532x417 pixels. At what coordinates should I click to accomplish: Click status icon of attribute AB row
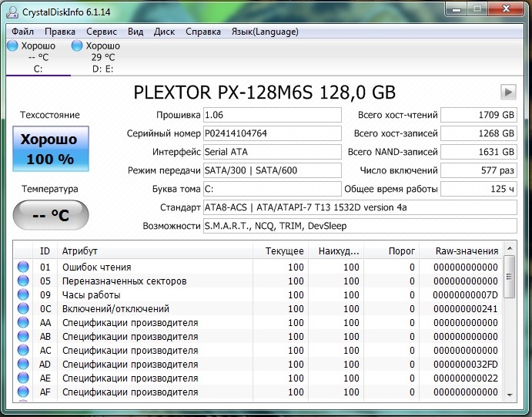(x=23, y=337)
